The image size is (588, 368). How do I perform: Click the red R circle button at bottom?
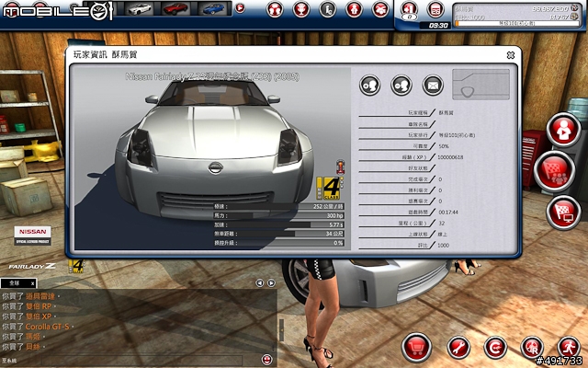coord(532,348)
